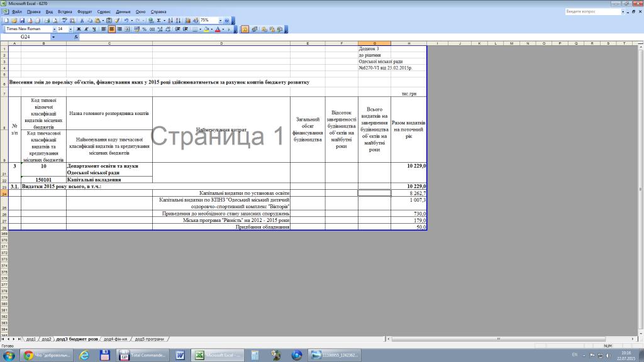The width and height of the screenshot is (644, 362).
Task: Switch to the дод5 програми sheet tab
Action: click(x=150, y=339)
